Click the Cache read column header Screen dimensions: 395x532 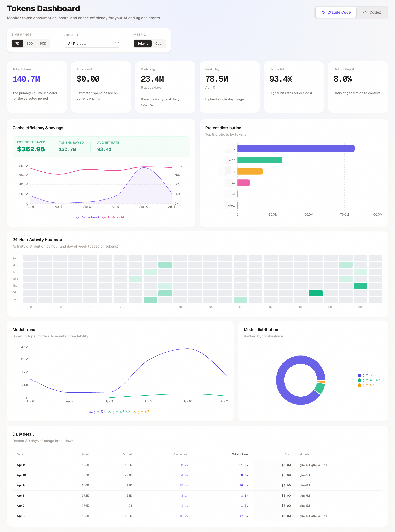(181, 454)
